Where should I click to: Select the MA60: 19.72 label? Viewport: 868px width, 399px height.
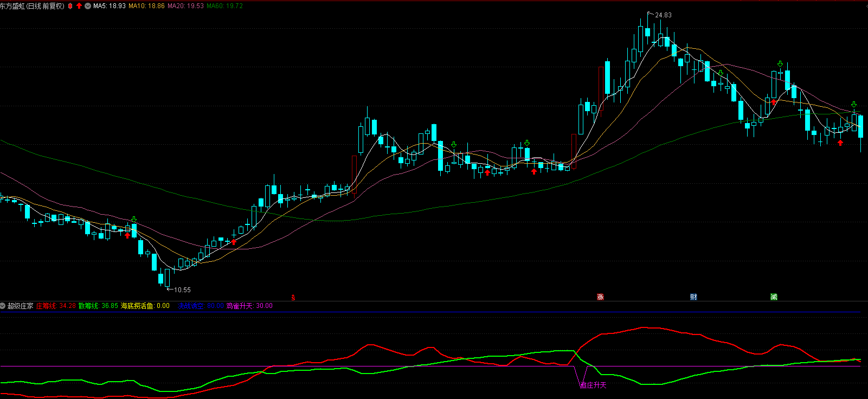(x=225, y=6)
